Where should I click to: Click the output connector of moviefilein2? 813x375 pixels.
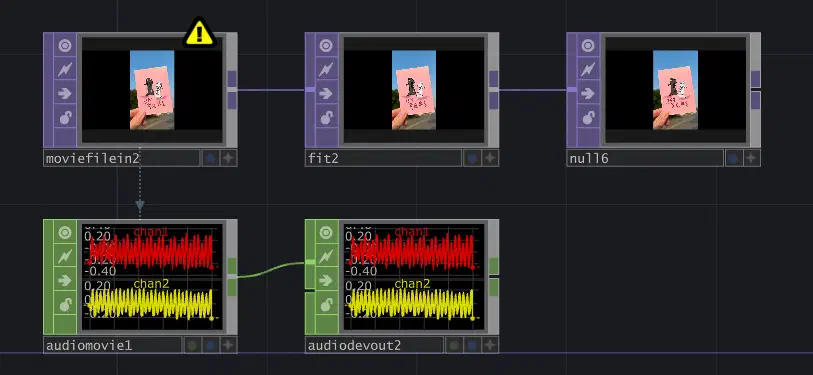(232, 90)
